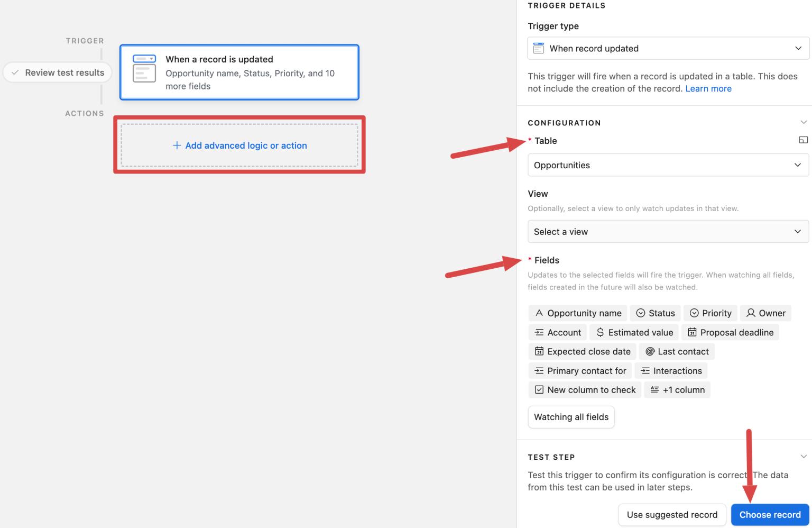Open the Learn more link
This screenshot has height=528, width=812.
pyautogui.click(x=708, y=88)
